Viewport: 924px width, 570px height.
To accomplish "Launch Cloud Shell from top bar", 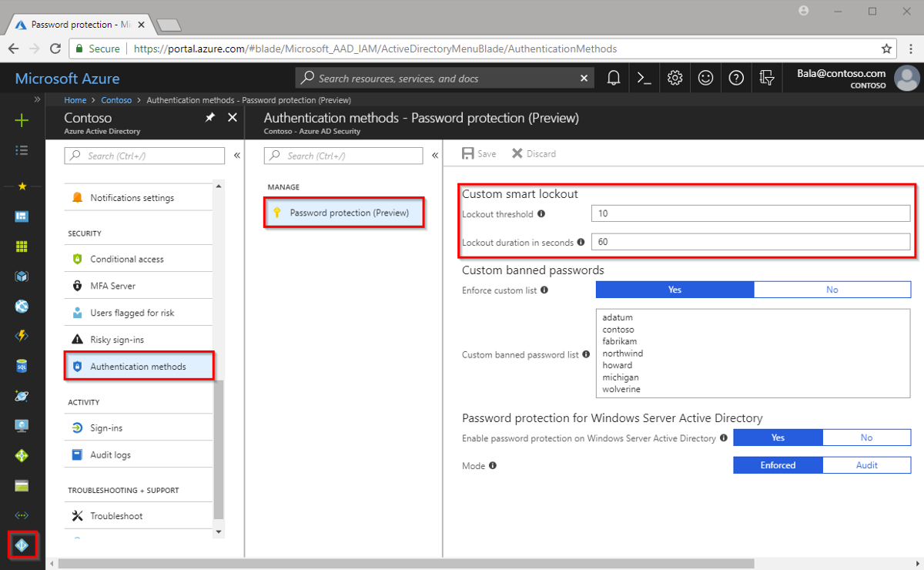I will coord(644,78).
